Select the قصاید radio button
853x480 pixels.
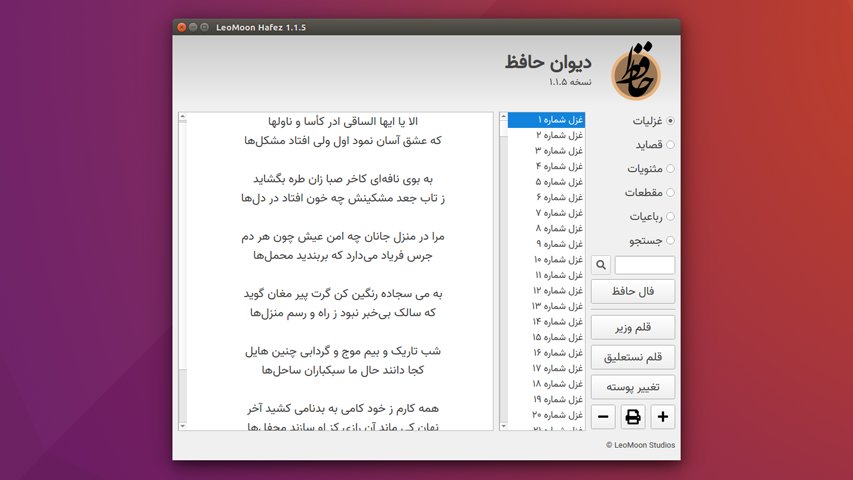[670, 145]
